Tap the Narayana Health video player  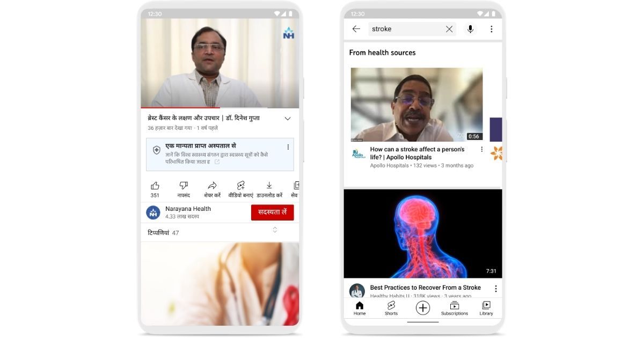[220, 63]
